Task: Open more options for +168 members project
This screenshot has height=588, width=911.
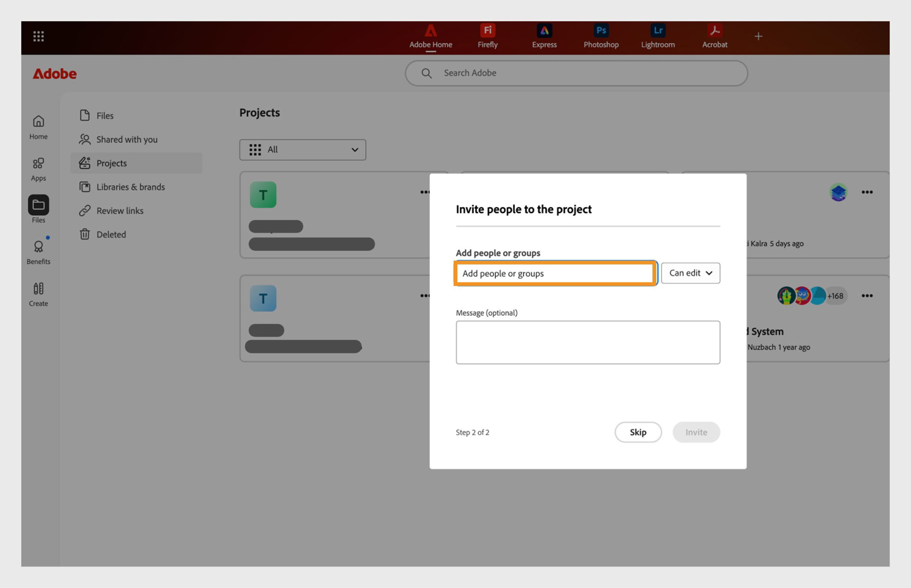Action: pos(867,296)
